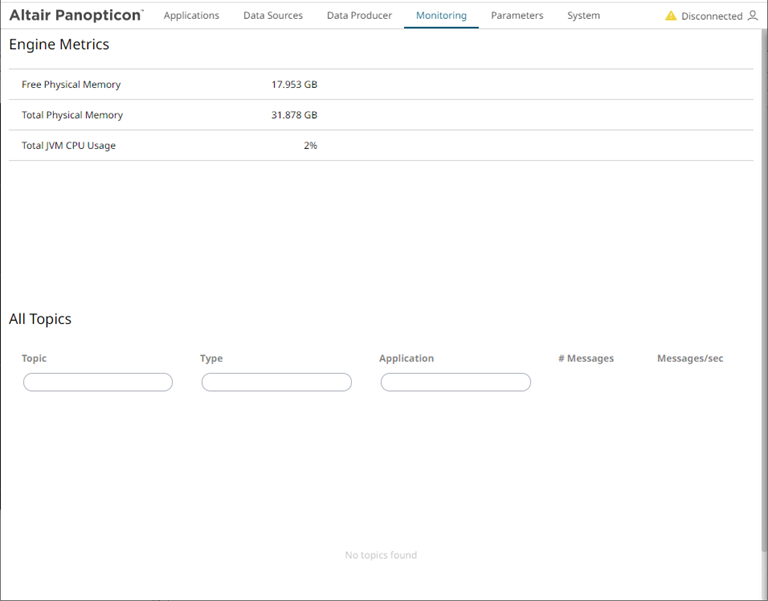Image resolution: width=768 pixels, height=601 pixels.
Task: Focus the Topic filter field
Action: tap(98, 382)
